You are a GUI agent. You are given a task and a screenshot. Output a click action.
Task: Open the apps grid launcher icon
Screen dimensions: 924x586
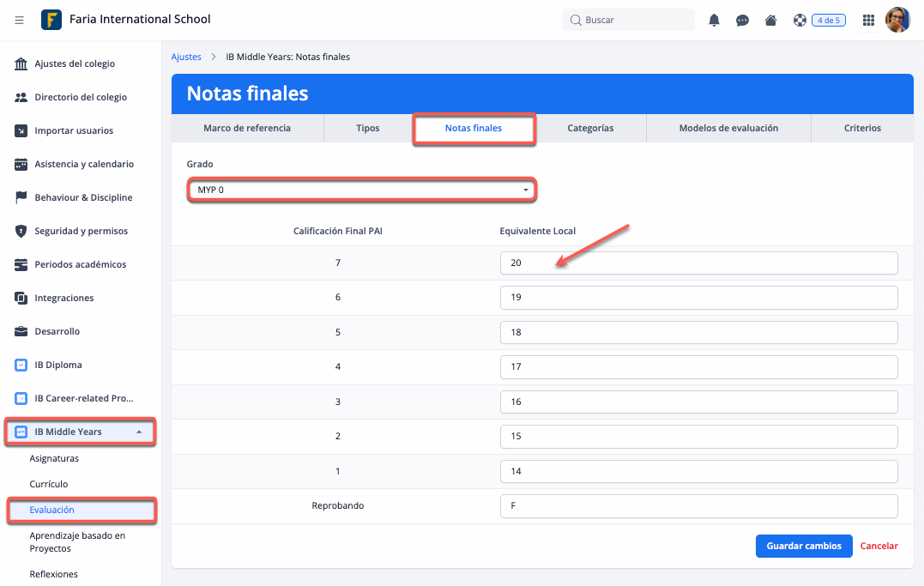pos(868,20)
